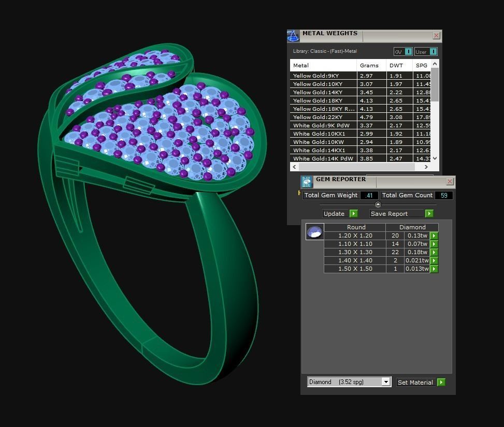Viewport: 504px width, 427px height.
Task: Click the 1.20 X 1.20 size cell
Action: coord(355,235)
